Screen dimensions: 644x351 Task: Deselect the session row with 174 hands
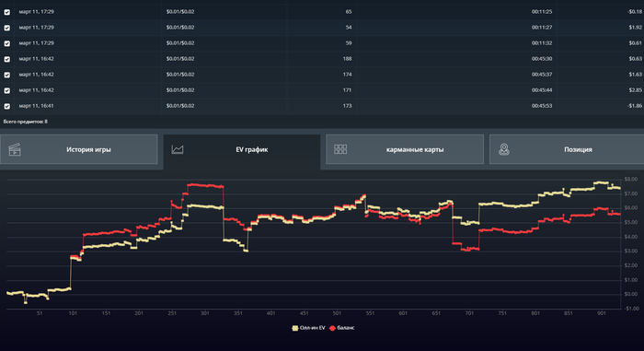coord(7,75)
